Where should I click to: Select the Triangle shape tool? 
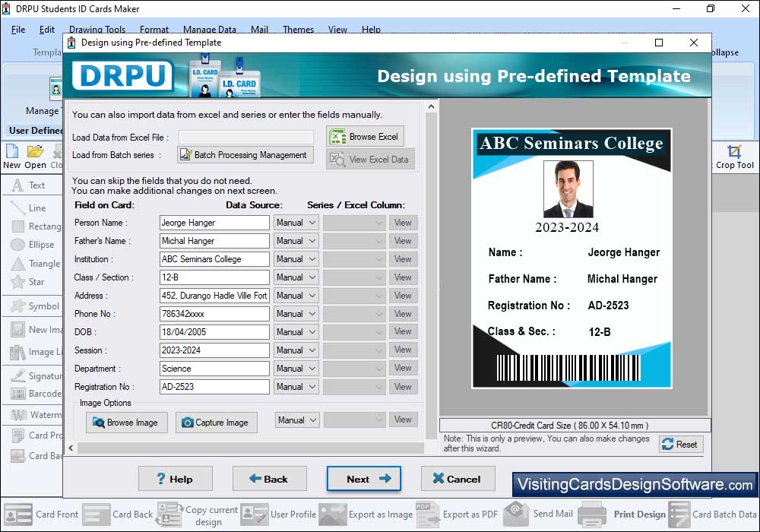[36, 264]
